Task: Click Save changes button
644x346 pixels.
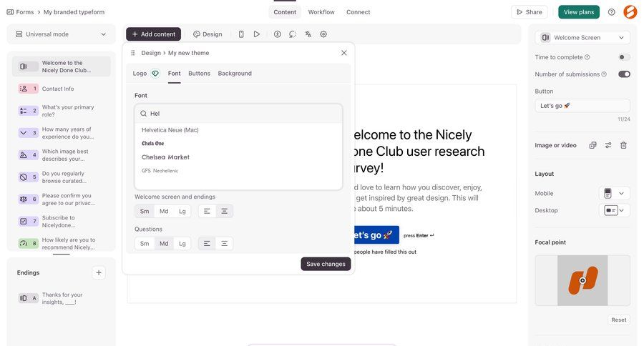Action: click(326, 264)
